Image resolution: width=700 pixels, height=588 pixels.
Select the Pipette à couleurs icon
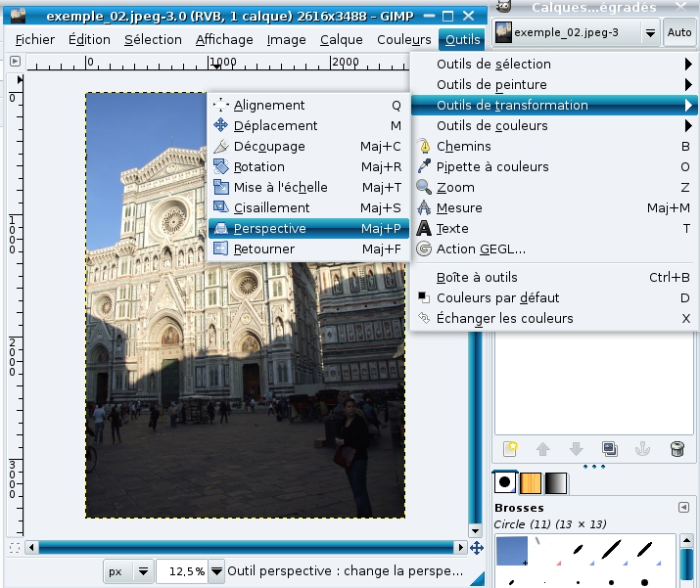tap(424, 166)
